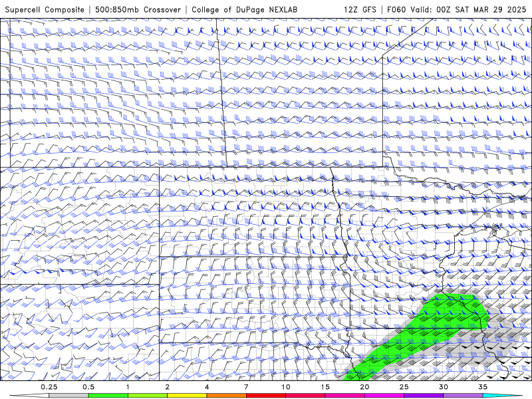
Task: Click the yellow color bar segment (2–4)
Action: coord(187,396)
